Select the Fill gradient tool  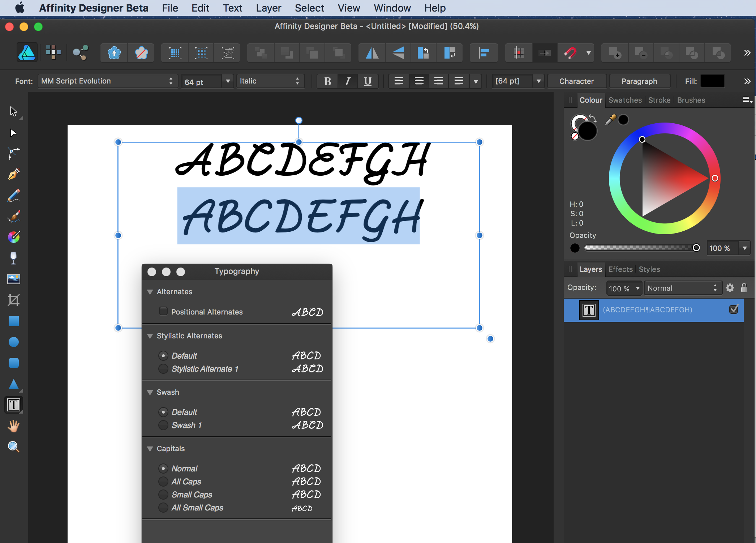[13, 237]
